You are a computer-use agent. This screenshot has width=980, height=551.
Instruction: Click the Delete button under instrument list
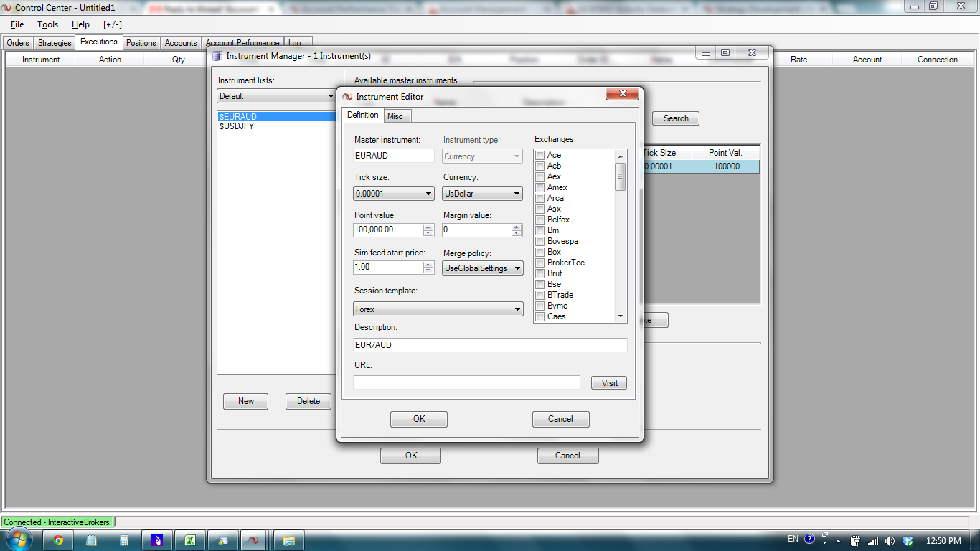308,401
